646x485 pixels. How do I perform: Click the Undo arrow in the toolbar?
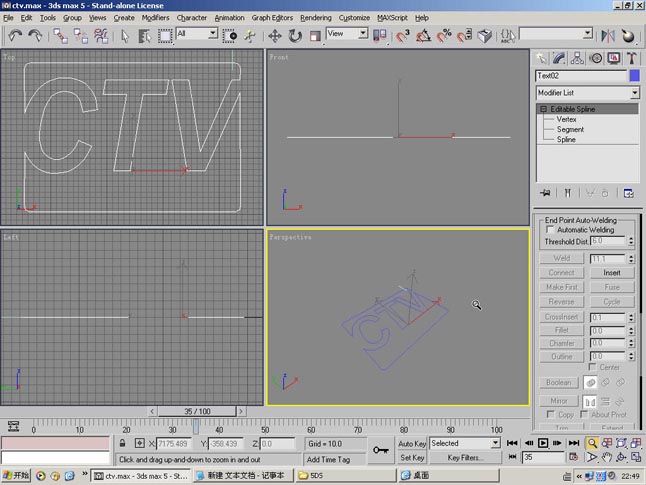[15, 36]
